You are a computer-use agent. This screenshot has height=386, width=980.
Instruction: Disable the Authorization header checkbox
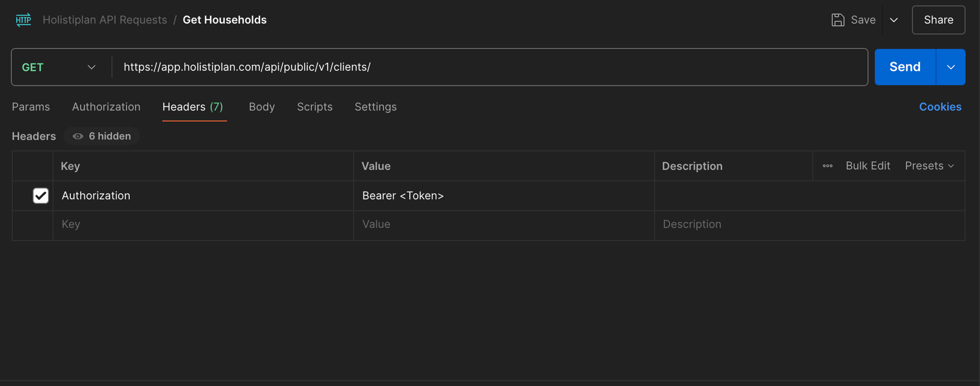pyautogui.click(x=41, y=195)
